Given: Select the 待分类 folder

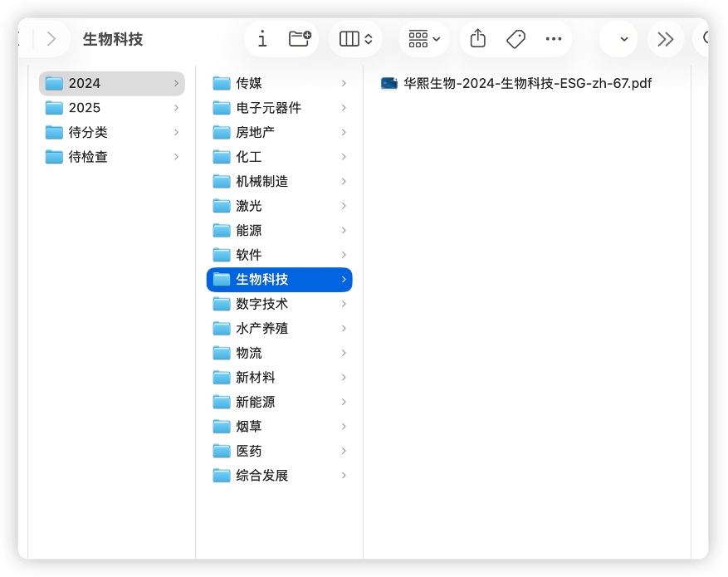Looking at the screenshot, I should pyautogui.click(x=88, y=132).
